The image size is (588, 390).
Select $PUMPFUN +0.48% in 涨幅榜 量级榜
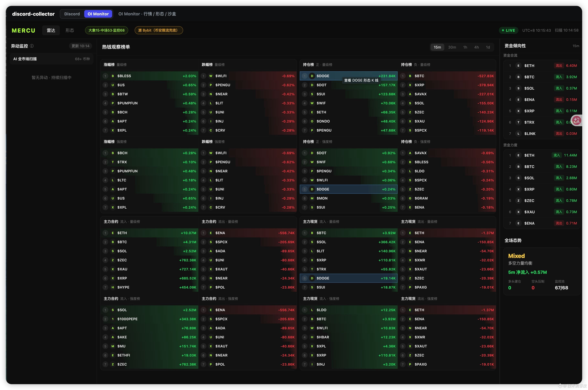click(x=150, y=103)
